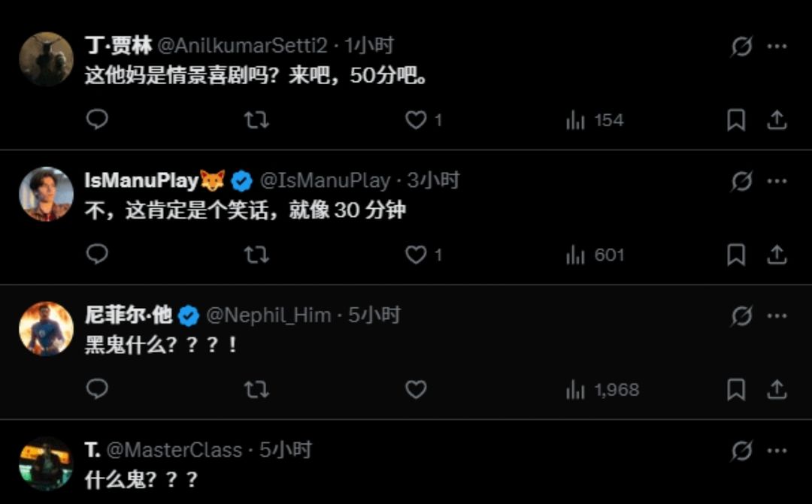This screenshot has width=812, height=504.
Task: Open more options on 丁·贾林 tweet
Action: tap(777, 47)
